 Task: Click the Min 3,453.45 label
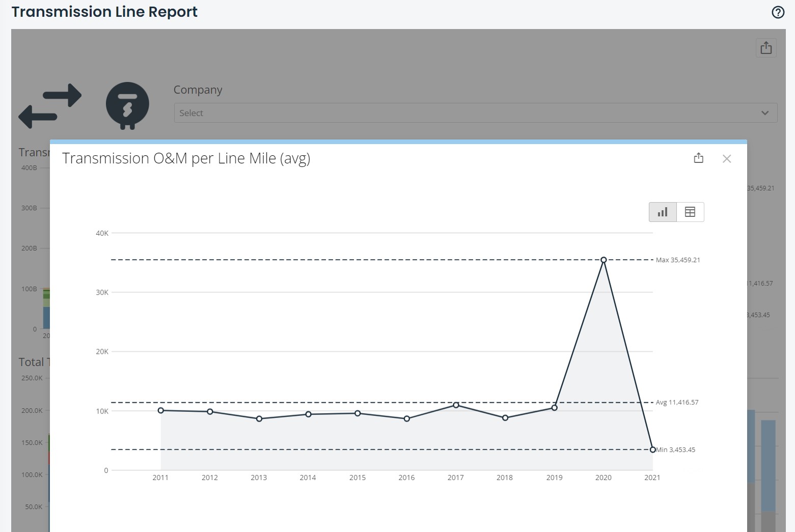[x=676, y=450]
